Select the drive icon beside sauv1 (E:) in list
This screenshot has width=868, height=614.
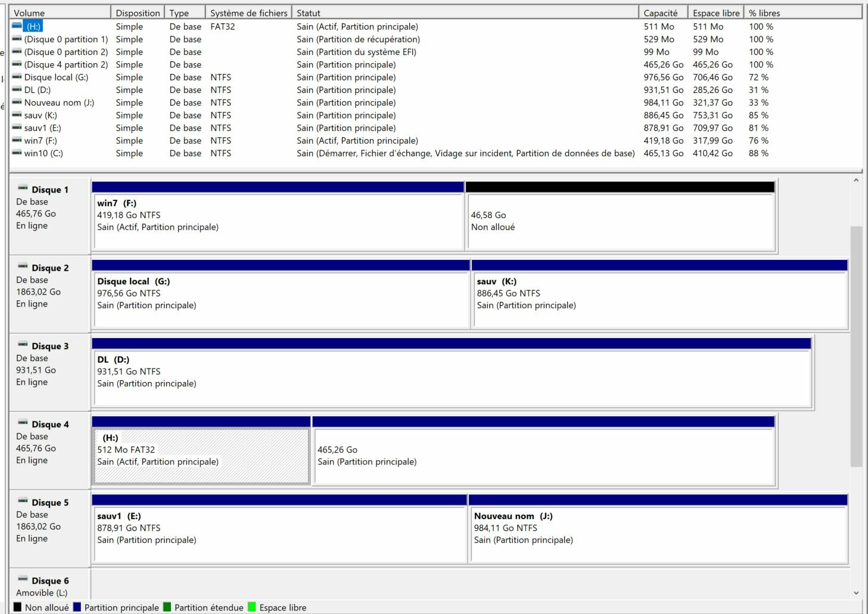click(x=17, y=128)
